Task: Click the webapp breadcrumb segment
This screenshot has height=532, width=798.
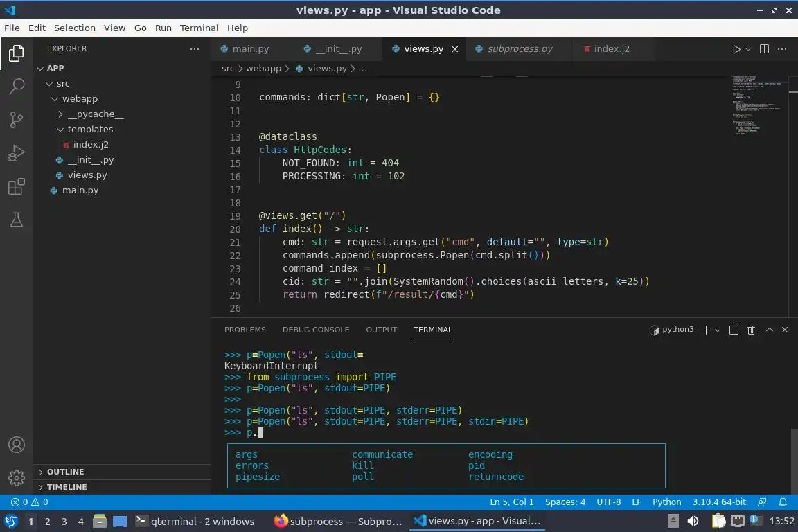Action: pyautogui.click(x=263, y=68)
